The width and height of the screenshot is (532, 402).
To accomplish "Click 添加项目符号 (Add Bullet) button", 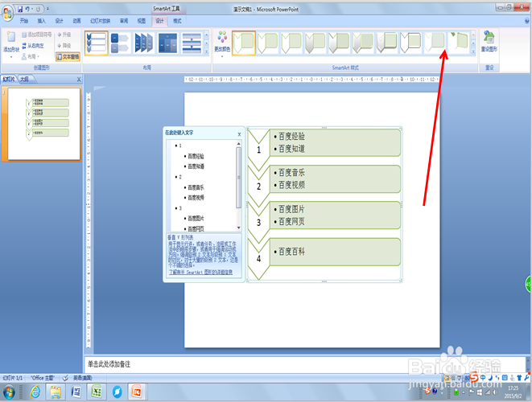I will click(x=37, y=35).
